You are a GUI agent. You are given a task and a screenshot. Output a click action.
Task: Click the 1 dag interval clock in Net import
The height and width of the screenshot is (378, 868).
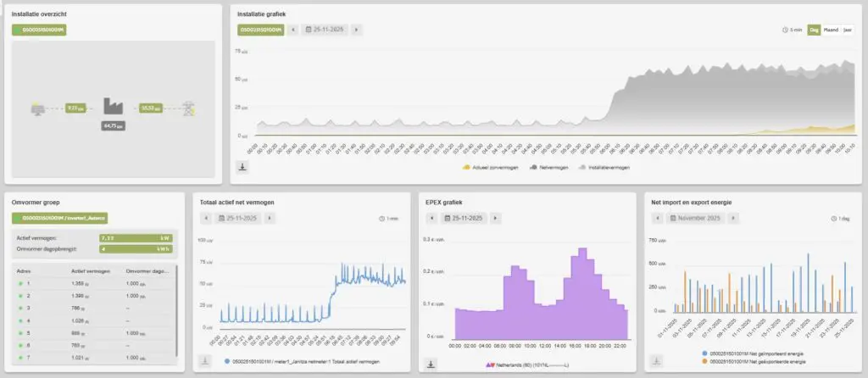(840, 219)
